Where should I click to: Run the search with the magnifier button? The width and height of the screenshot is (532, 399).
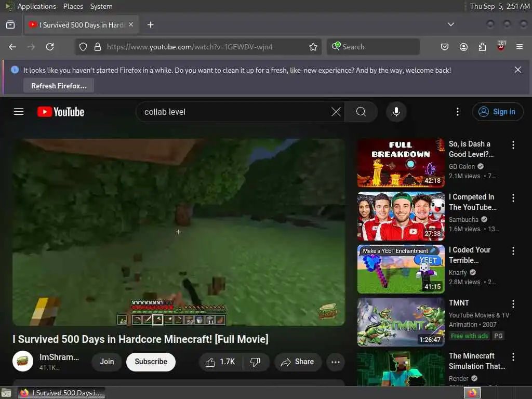(x=361, y=112)
